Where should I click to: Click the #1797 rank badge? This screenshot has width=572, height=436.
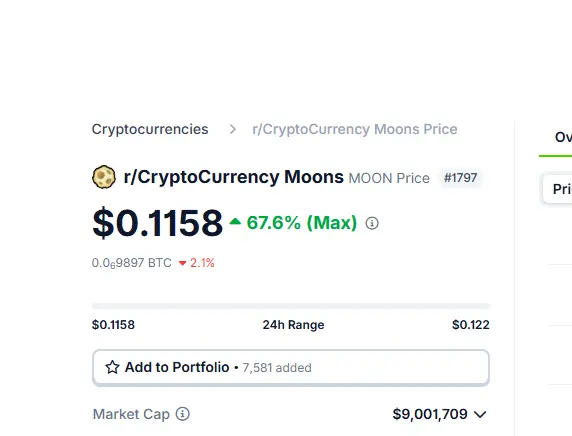[x=460, y=178]
